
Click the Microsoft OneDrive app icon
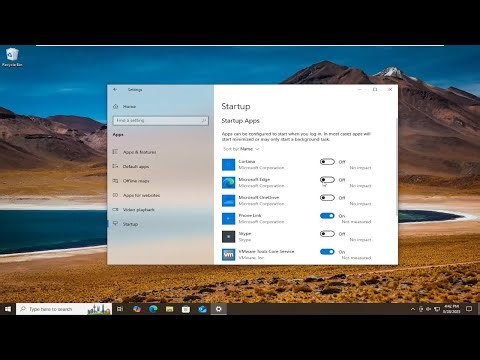[229, 200]
